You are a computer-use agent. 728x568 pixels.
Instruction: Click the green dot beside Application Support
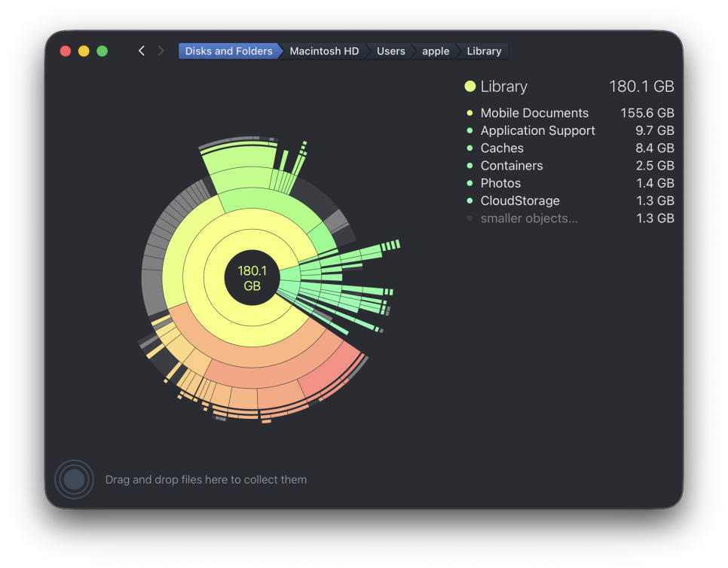pos(470,130)
